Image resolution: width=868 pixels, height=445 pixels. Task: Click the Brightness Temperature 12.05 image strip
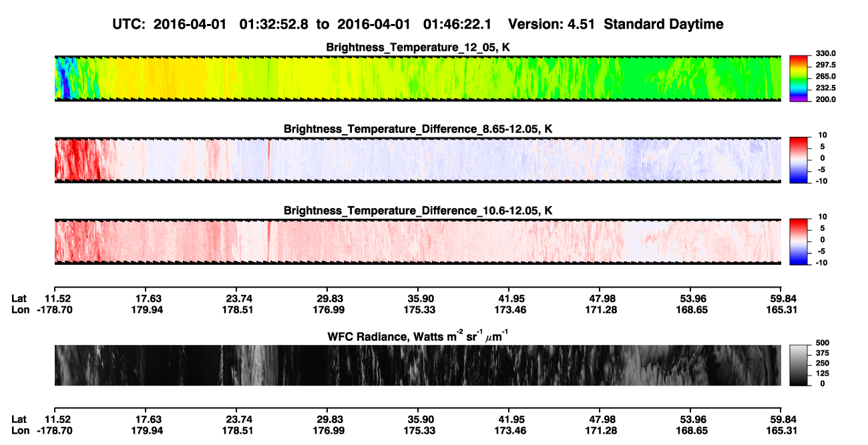(417, 78)
